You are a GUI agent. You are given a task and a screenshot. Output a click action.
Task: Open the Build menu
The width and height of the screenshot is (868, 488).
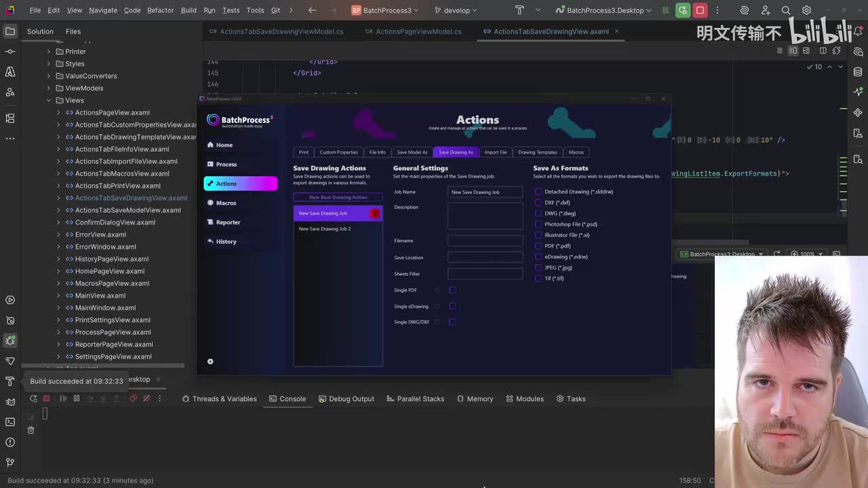189,10
